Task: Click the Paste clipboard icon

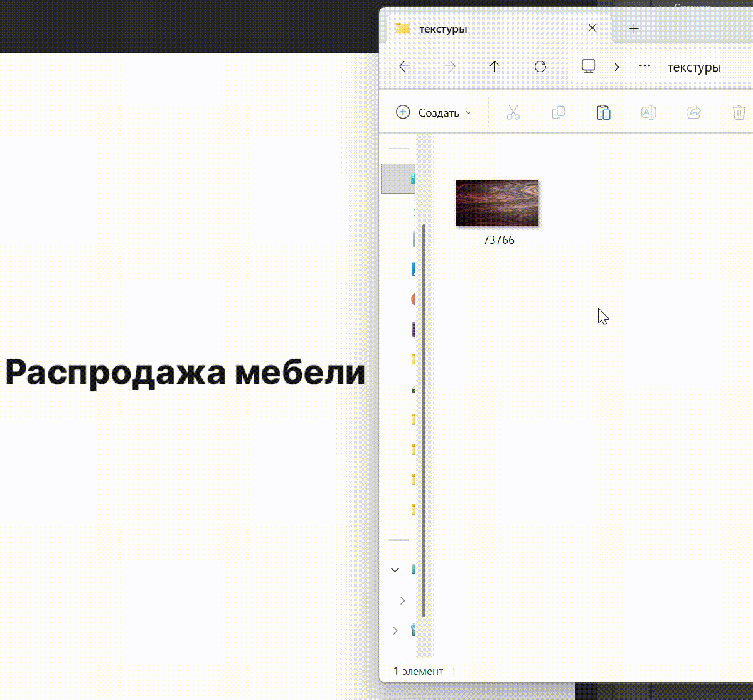Action: point(604,113)
